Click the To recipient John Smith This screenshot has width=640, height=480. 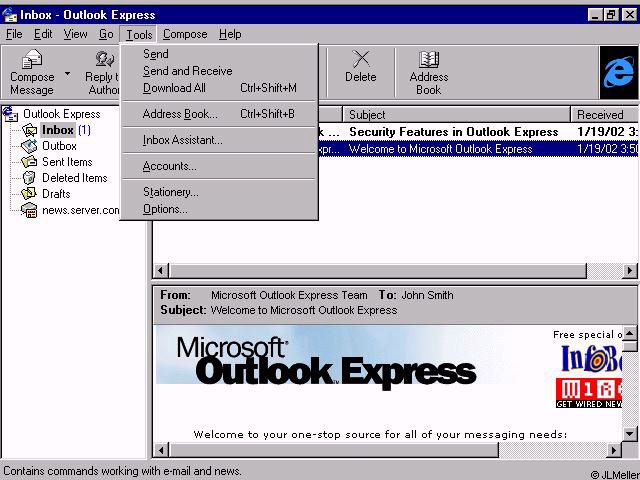tap(427, 295)
